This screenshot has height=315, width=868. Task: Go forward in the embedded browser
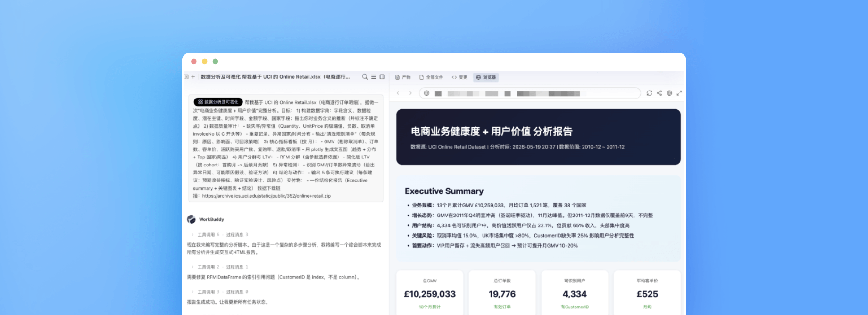click(x=410, y=93)
